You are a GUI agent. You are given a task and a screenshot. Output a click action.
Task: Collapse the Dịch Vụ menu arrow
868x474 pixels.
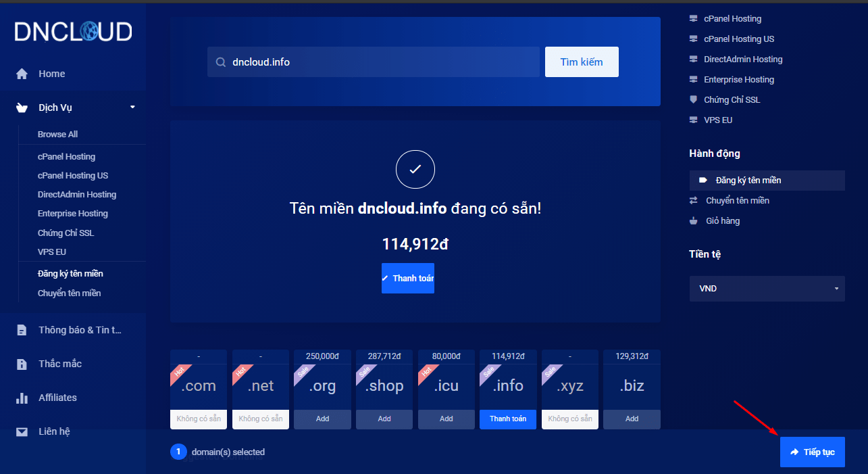point(132,107)
